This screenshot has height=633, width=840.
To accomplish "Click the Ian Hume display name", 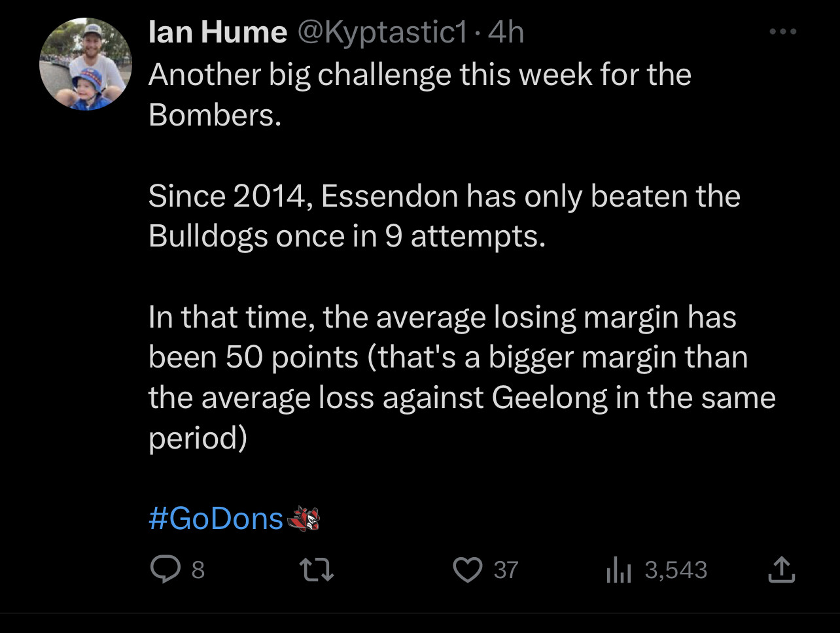I will coord(218,32).
